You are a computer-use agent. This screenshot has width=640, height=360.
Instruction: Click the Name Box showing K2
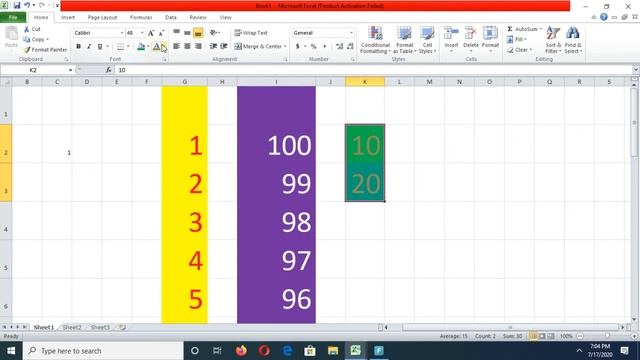[33, 70]
